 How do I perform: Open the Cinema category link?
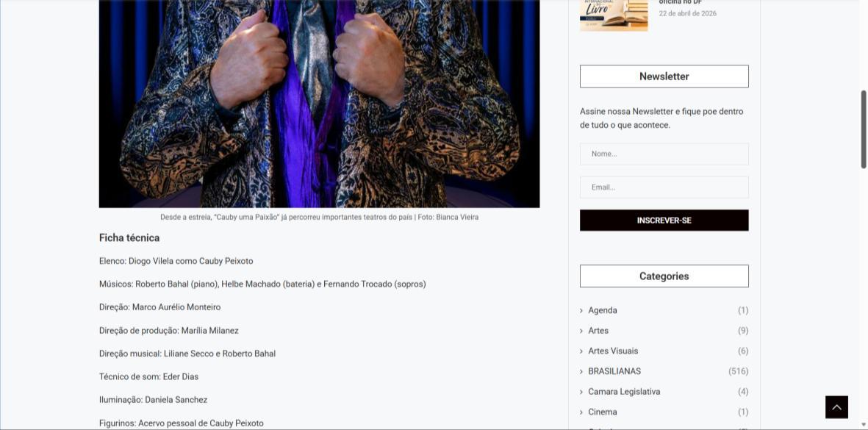click(x=602, y=412)
